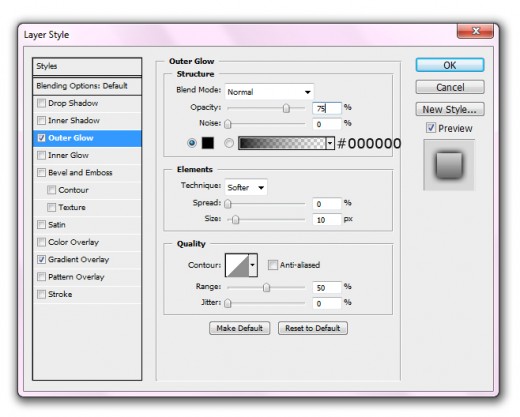Open the Pattern Overlay settings row
The image size is (520, 417).
tap(87, 277)
